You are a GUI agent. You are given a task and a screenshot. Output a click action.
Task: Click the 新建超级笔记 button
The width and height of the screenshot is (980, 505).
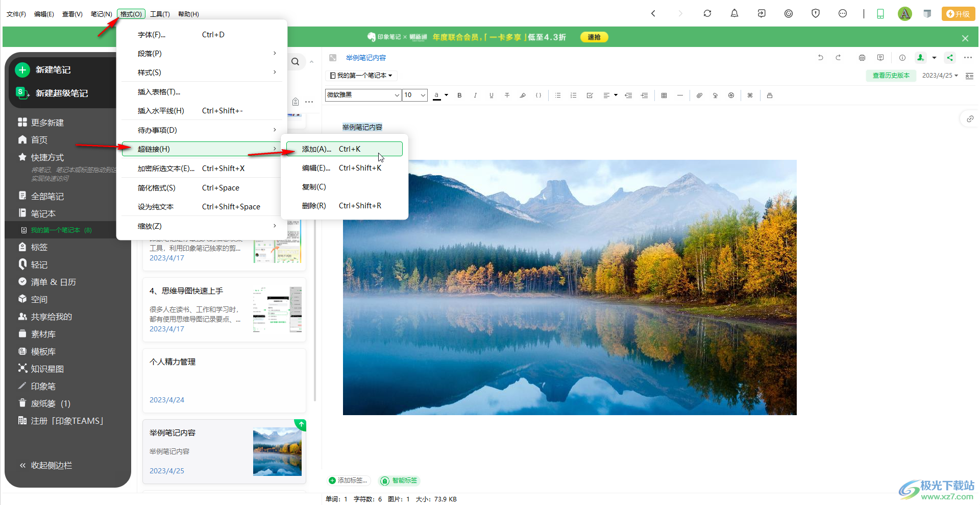52,93
